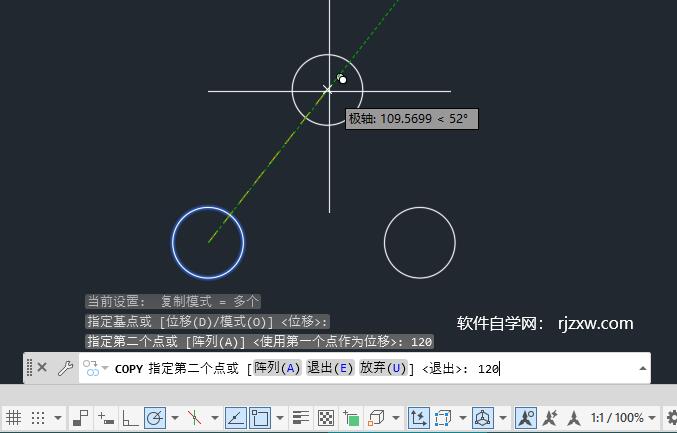Toggle gizmo display icon
This screenshot has width=677, height=433.
[483, 417]
